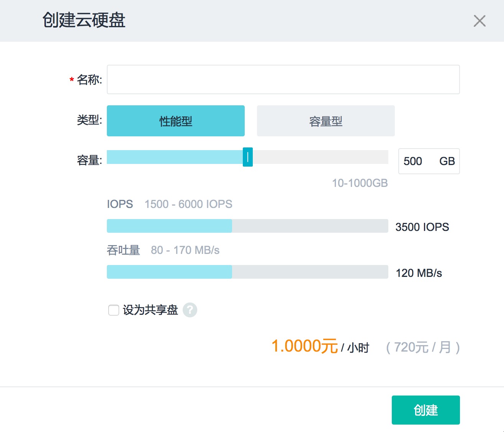Click the 名称: label
Screen dimensions: 504x432
tap(90, 80)
